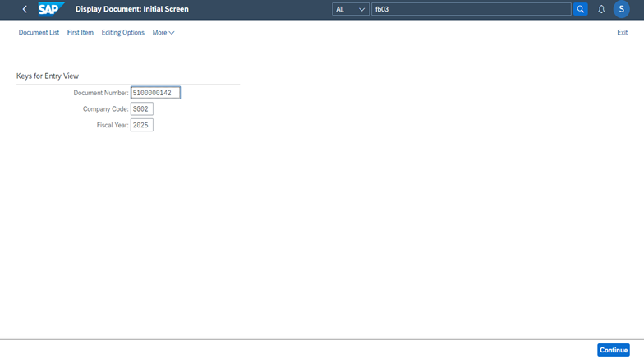
Task: Click into the Company Code field
Action: click(x=141, y=109)
